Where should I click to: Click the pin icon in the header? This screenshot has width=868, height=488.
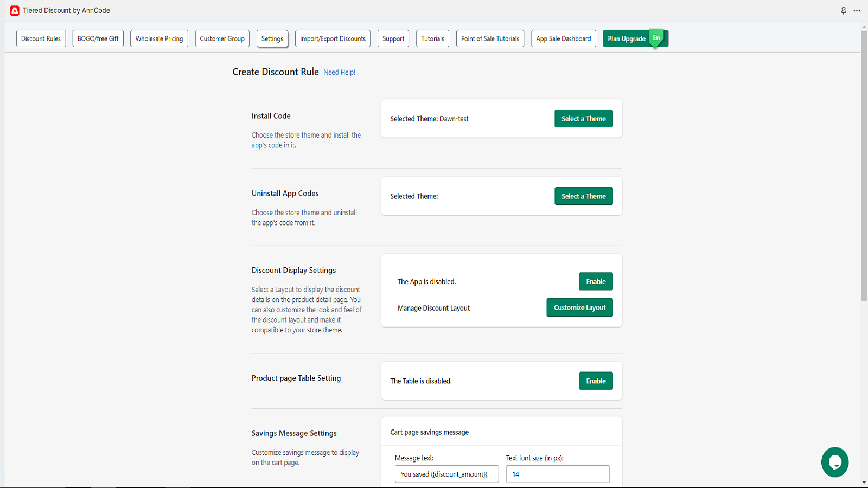(x=843, y=10)
